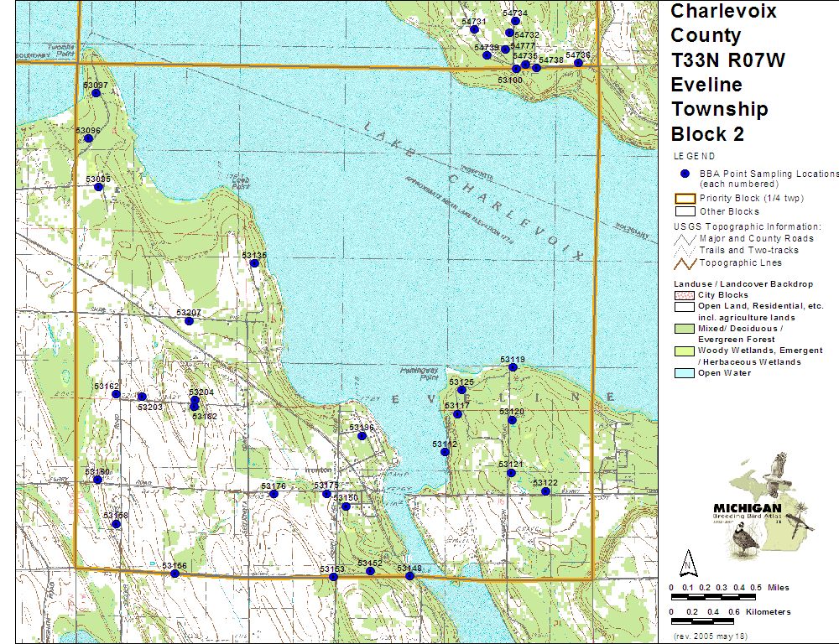
Task: Select the point marker labeled 53176
Action: coord(274,494)
